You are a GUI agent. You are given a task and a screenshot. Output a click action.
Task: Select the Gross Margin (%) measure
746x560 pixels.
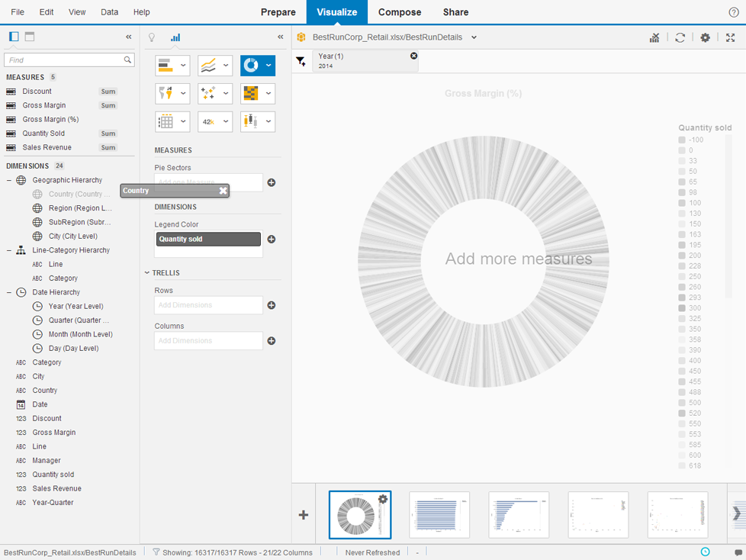coord(50,120)
